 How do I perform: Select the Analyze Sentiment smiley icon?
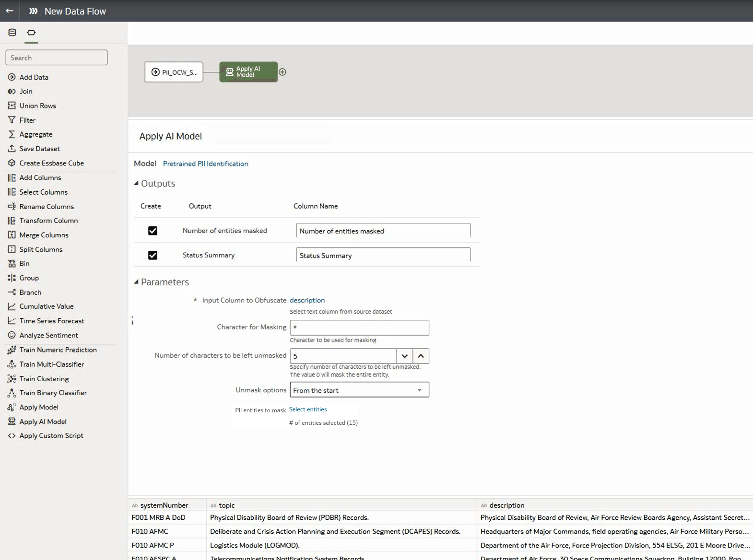tap(12, 335)
